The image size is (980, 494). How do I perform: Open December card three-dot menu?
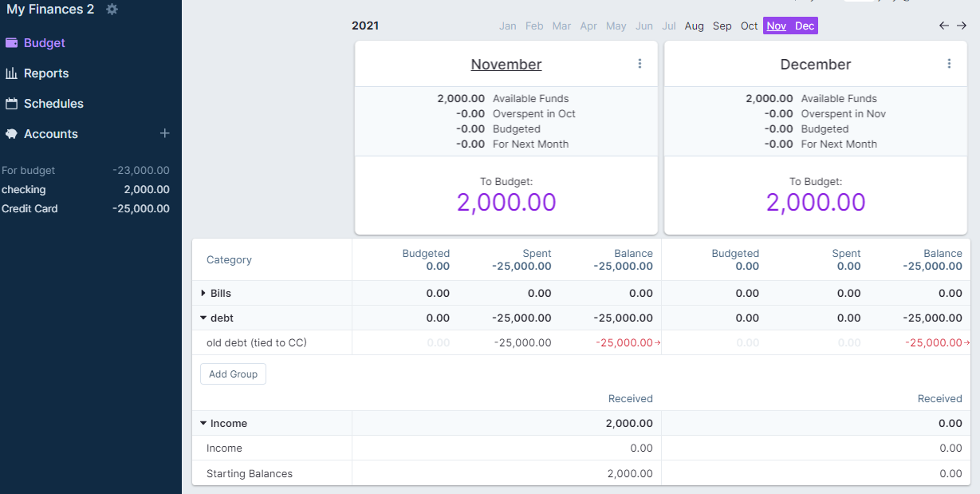[x=949, y=64]
